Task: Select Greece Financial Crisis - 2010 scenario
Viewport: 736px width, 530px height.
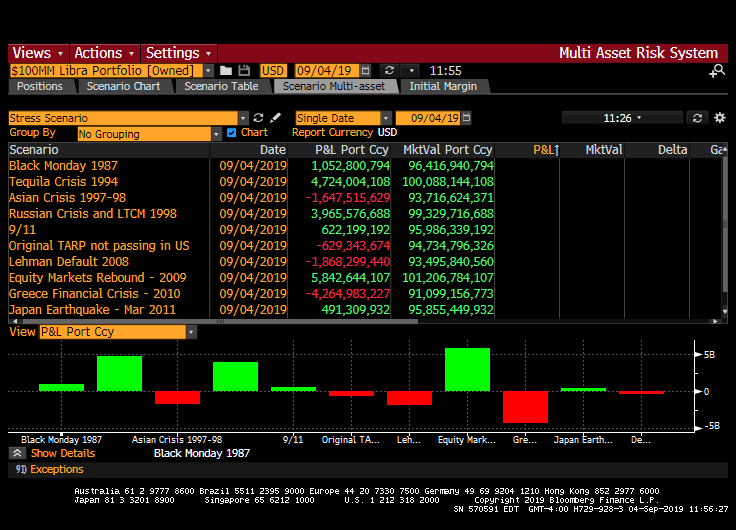Action: click(95, 293)
